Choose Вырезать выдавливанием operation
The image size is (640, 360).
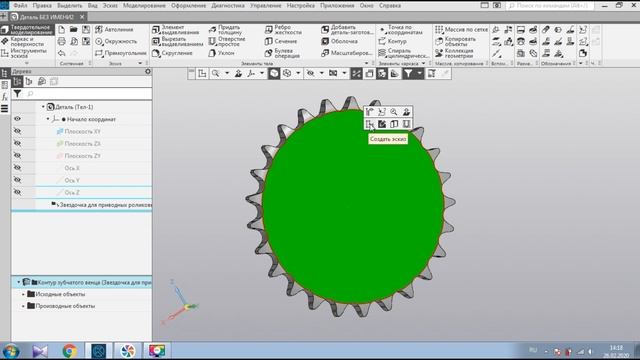coord(177,41)
